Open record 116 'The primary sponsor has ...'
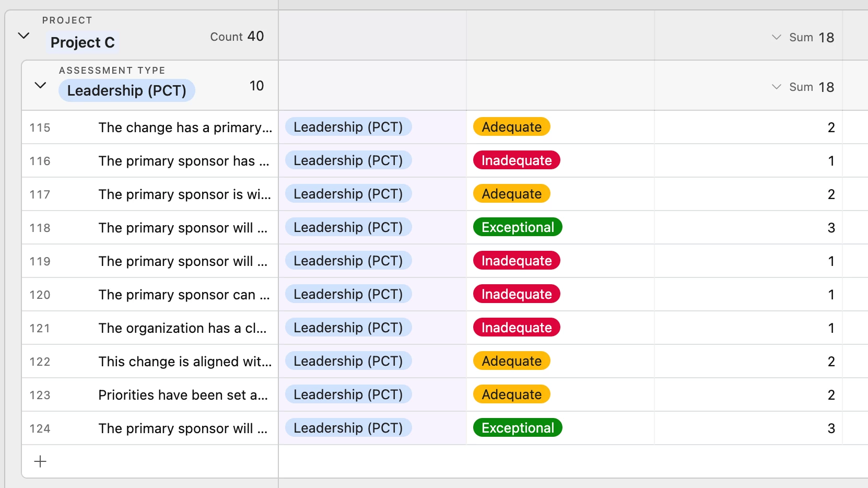This screenshot has height=488, width=868. click(184, 161)
